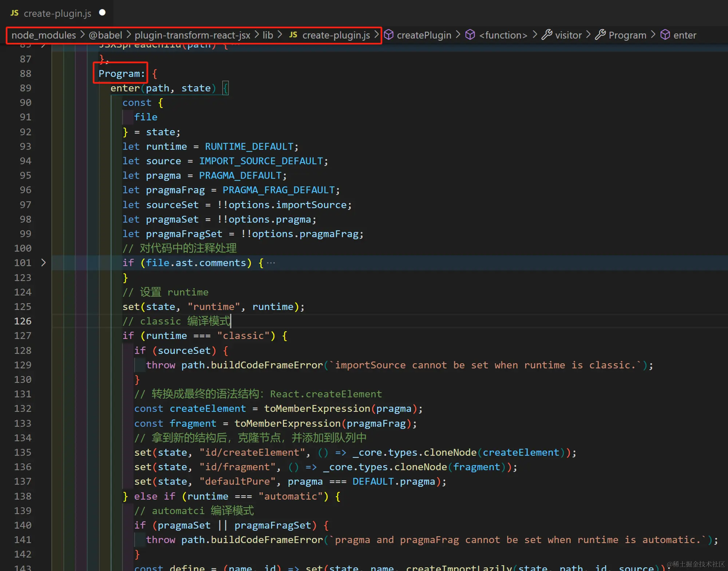Open the @babel breadcrumb dropdown

[105, 35]
